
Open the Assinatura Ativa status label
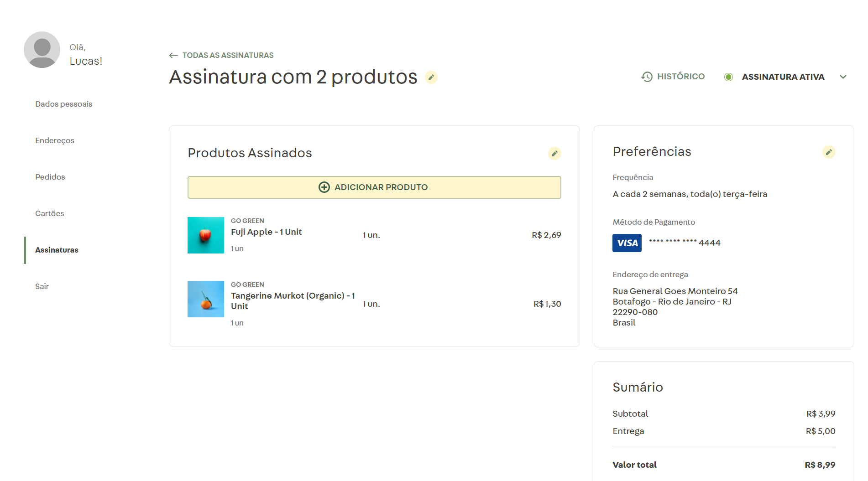click(783, 77)
